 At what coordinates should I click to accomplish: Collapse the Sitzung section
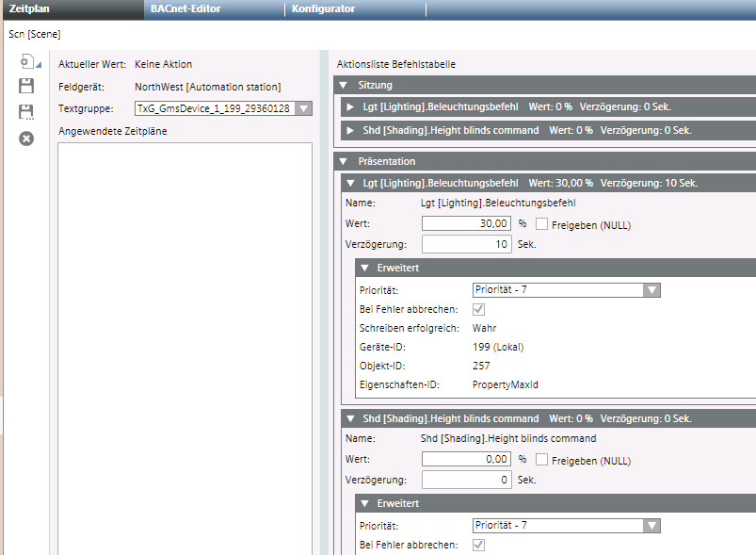[346, 86]
